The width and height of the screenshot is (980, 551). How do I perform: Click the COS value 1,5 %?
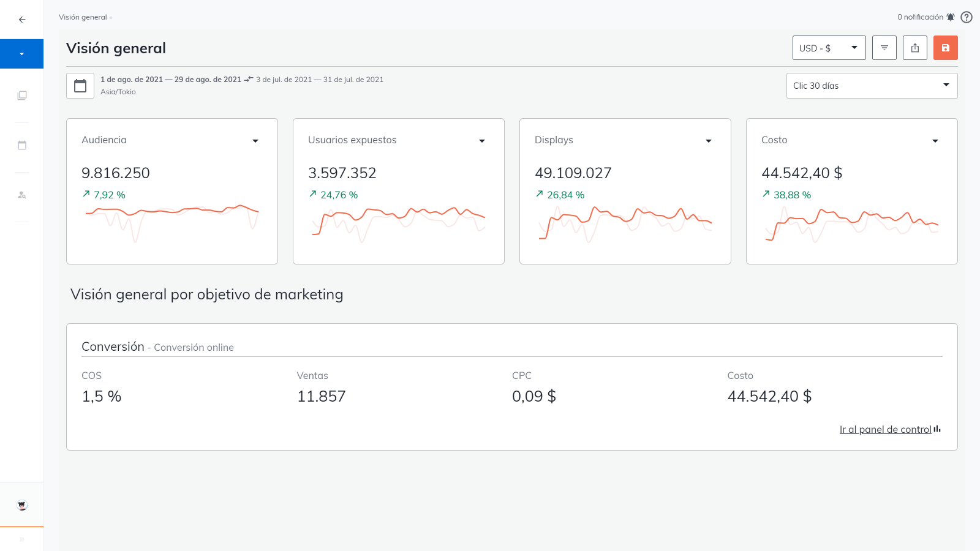coord(102,397)
